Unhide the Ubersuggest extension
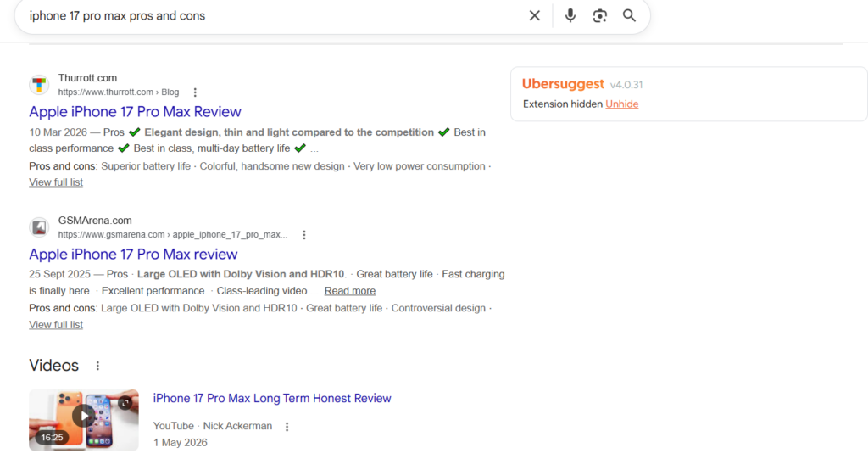 point(621,104)
